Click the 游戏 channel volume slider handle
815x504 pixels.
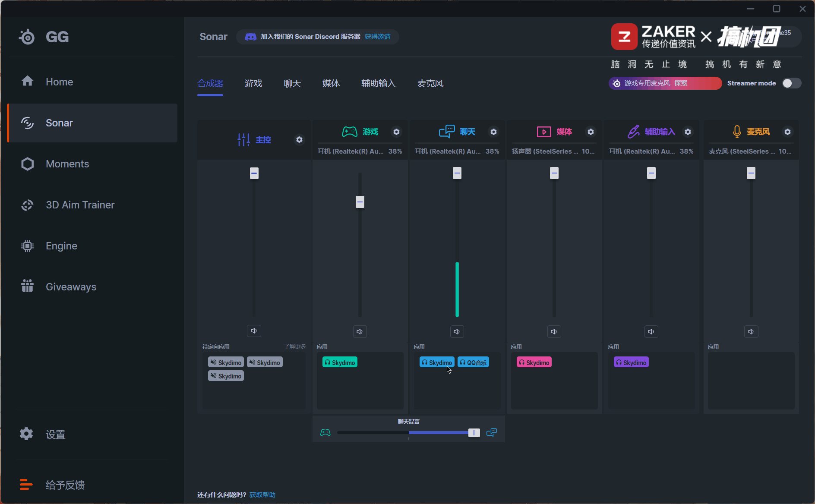(360, 202)
